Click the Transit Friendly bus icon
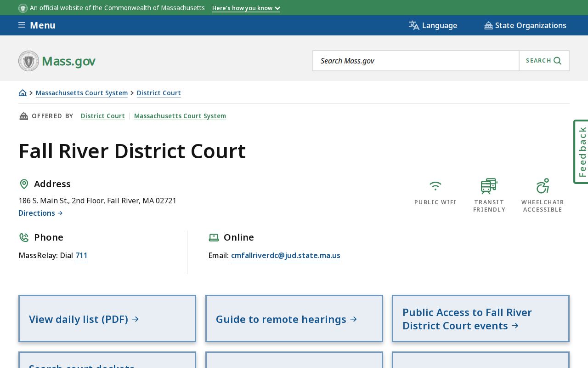Viewport: 588px width, 368px height. click(x=489, y=186)
